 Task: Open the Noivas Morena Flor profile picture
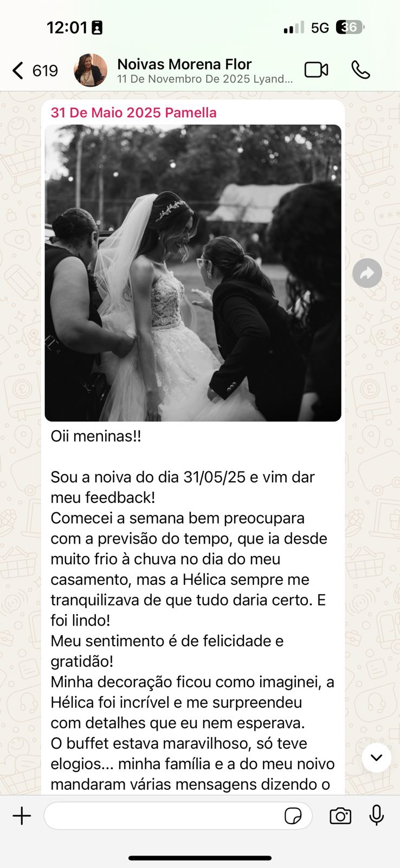pos(91,70)
